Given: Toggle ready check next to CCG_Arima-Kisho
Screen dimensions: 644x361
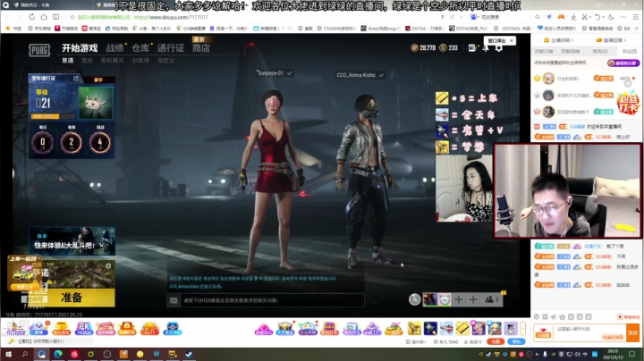Looking at the screenshot, I should pyautogui.click(x=381, y=75).
